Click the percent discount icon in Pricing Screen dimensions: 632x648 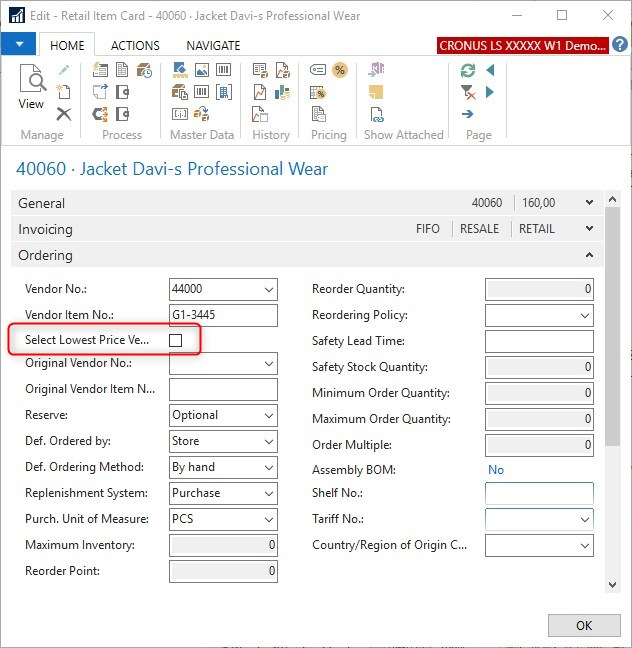point(340,70)
